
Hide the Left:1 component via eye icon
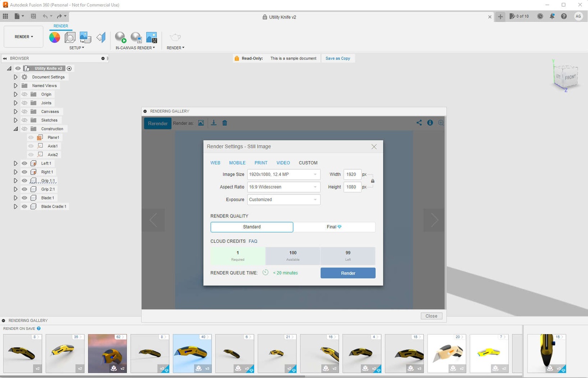[25, 163]
